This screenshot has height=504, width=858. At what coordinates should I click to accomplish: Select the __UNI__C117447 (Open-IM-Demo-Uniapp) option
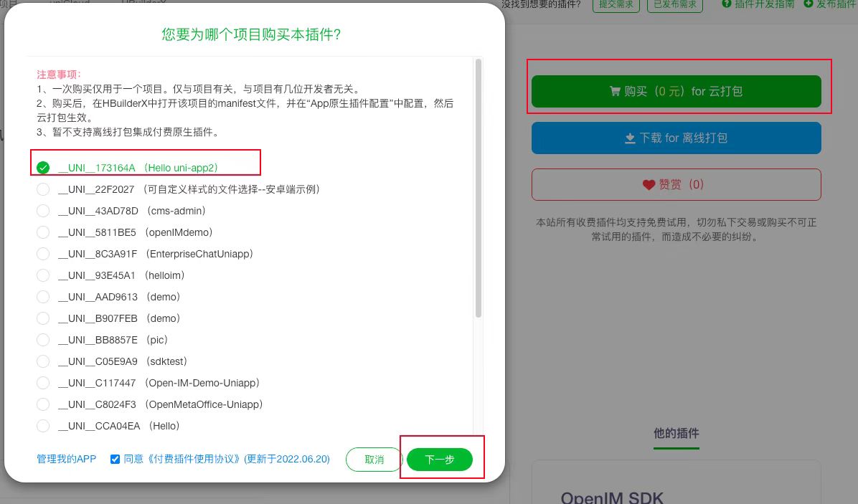[43, 383]
